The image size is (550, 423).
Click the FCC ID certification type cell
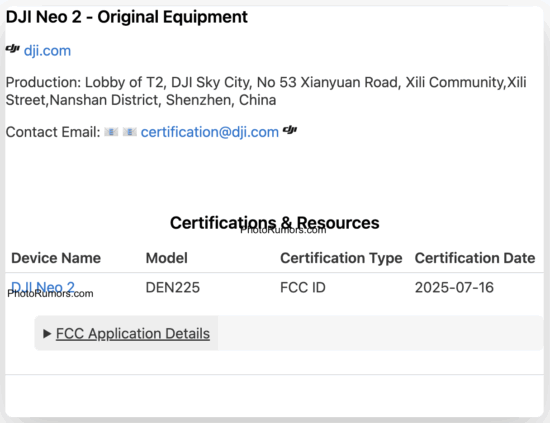pos(303,288)
